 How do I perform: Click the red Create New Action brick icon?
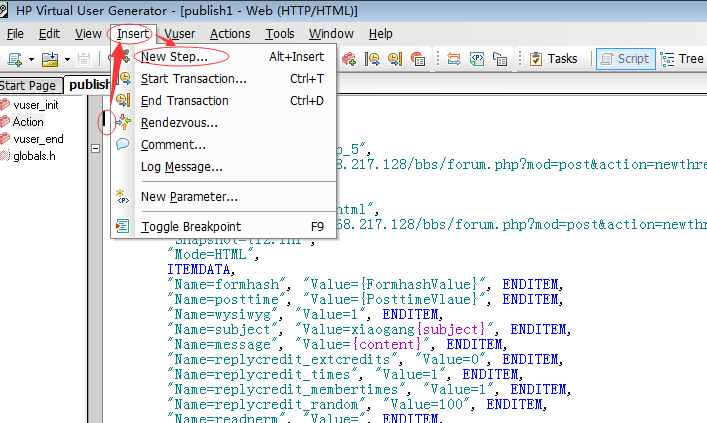click(x=349, y=59)
